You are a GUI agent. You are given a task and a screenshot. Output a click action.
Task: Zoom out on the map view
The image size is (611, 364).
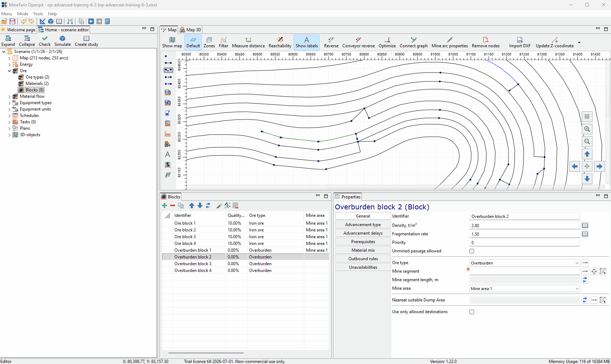[x=587, y=141]
